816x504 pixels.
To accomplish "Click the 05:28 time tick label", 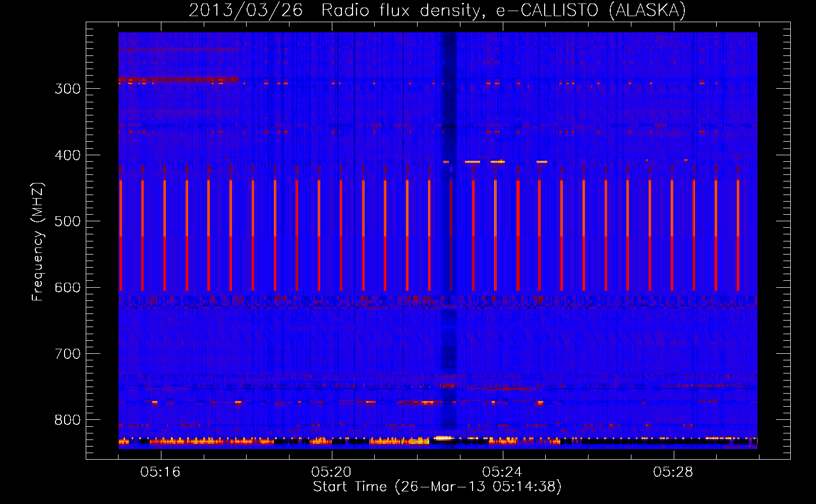I will pyautogui.click(x=673, y=472).
